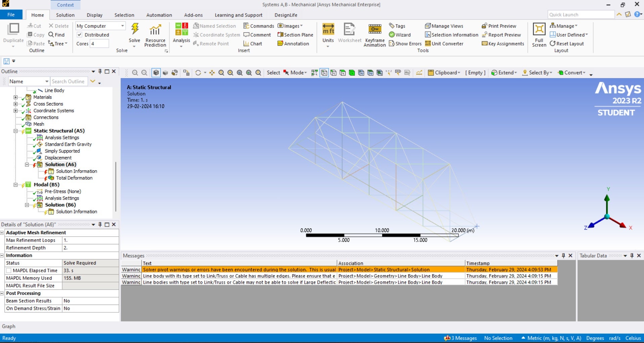Expand the Materials tree node

(15, 97)
